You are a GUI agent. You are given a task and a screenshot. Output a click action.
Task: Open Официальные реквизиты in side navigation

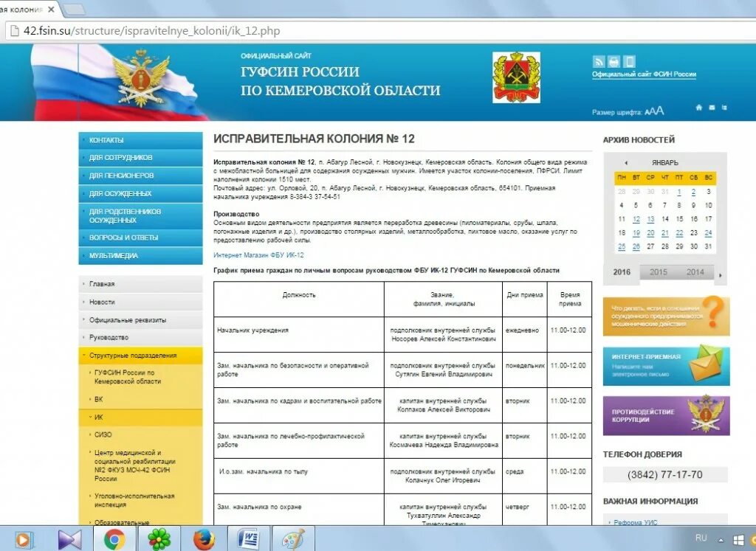pyautogui.click(x=140, y=320)
